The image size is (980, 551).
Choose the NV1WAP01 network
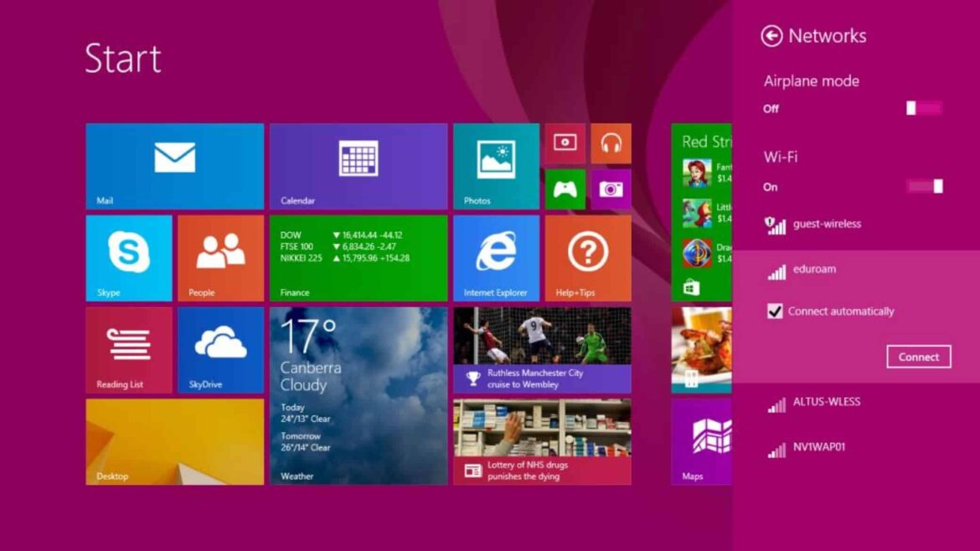(819, 448)
